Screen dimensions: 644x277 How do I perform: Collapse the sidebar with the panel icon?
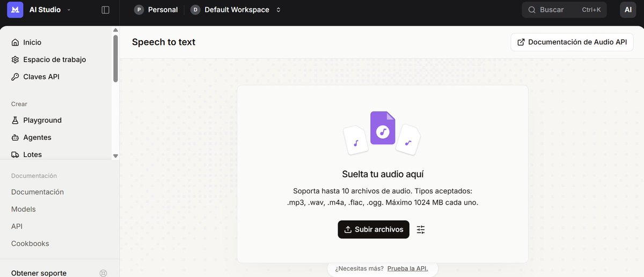pyautogui.click(x=105, y=10)
